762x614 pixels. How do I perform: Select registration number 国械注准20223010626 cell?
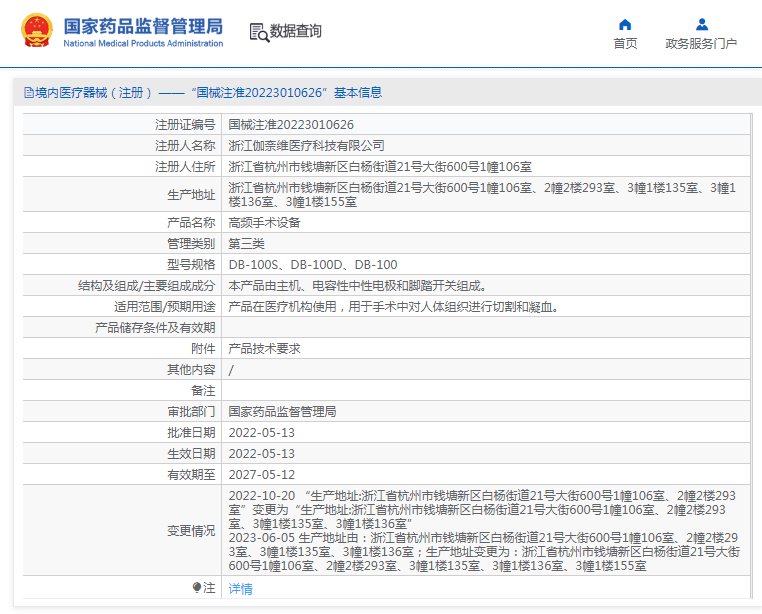[x=291, y=125]
